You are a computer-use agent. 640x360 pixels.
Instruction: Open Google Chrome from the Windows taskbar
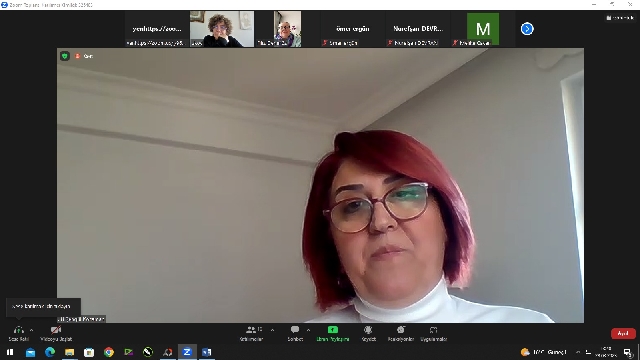point(109,352)
